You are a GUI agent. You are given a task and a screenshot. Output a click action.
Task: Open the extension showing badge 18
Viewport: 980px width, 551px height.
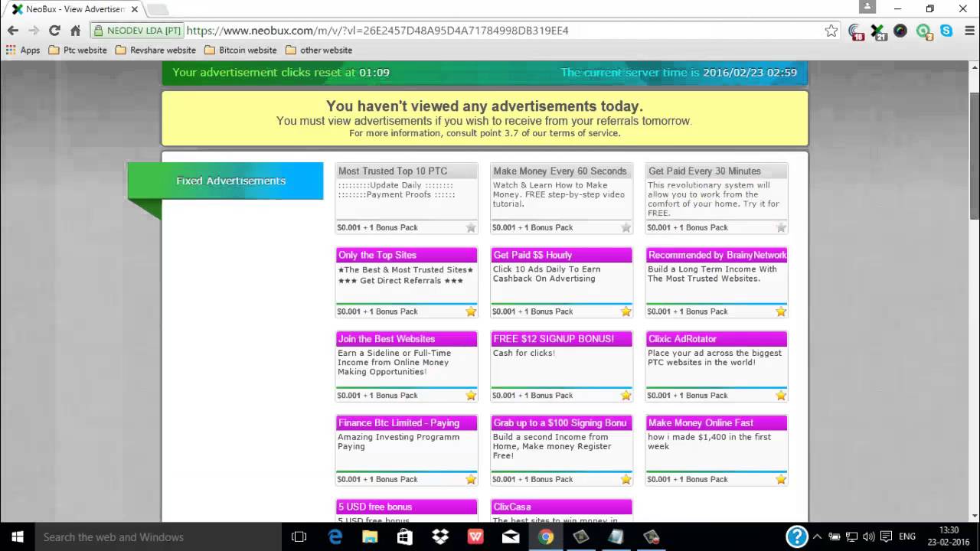coord(856,31)
